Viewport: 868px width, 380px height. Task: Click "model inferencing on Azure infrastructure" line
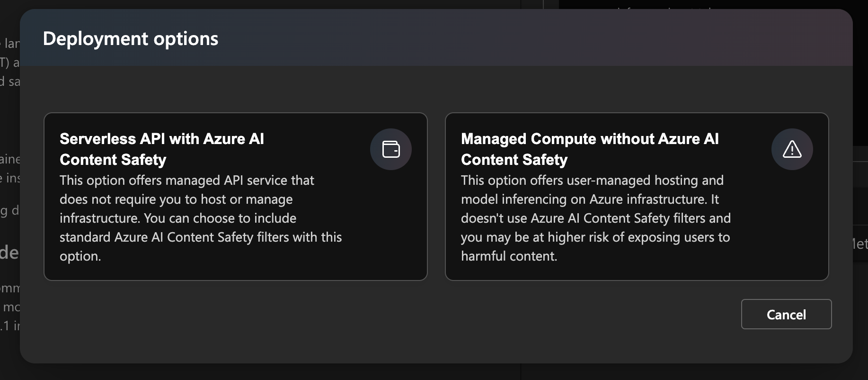pyautogui.click(x=590, y=199)
